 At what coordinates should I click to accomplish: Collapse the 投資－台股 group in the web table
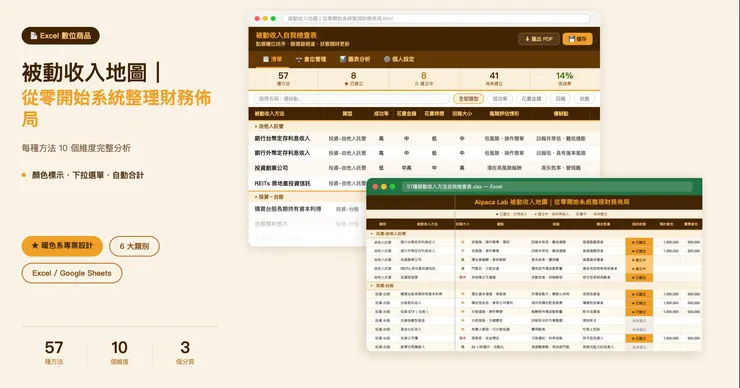point(256,197)
